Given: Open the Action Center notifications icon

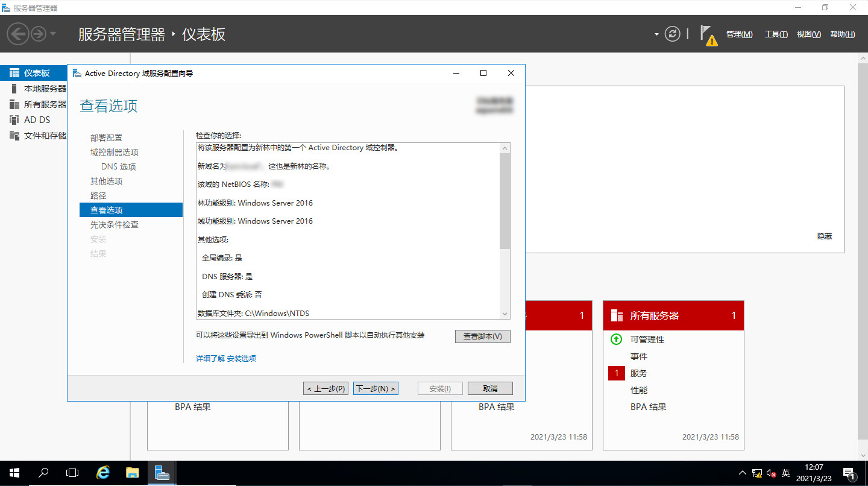Looking at the screenshot, I should [849, 473].
